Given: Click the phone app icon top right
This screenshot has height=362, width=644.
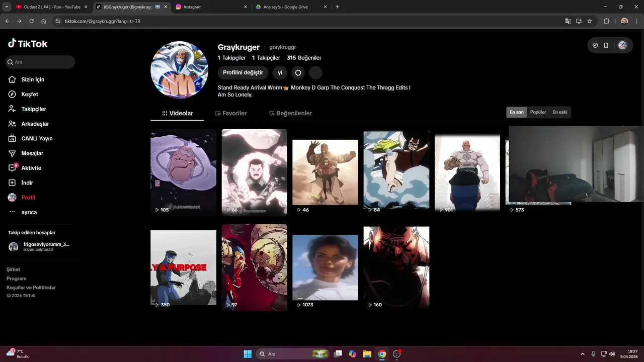Looking at the screenshot, I should click(606, 45).
